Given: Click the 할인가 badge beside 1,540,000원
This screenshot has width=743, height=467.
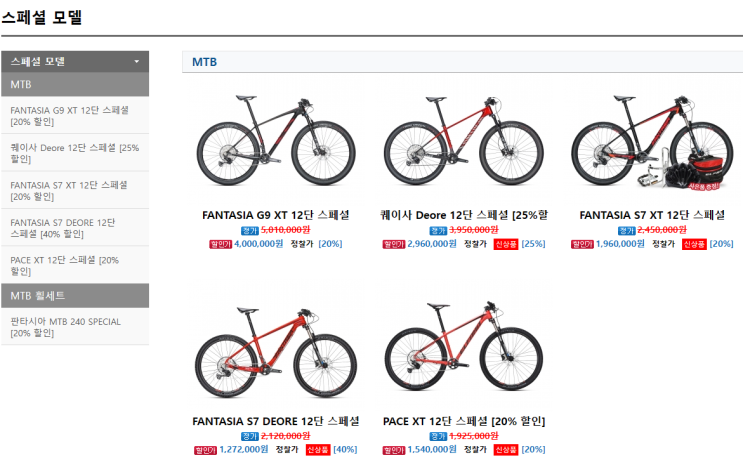Looking at the screenshot, I should point(395,450).
